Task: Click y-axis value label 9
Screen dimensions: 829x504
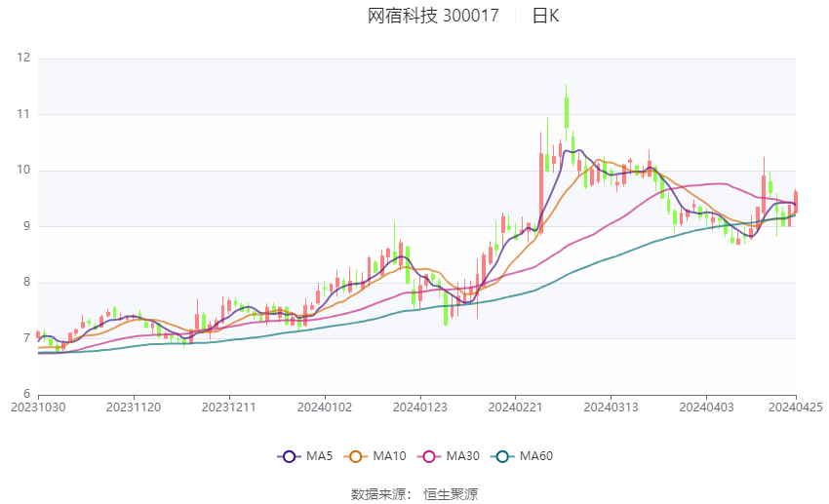Action: 27,226
